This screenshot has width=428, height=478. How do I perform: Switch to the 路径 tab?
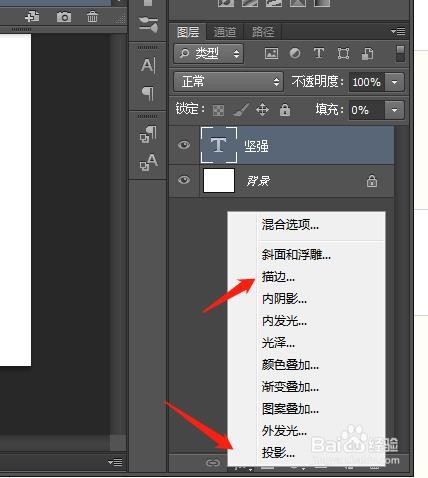[263, 32]
